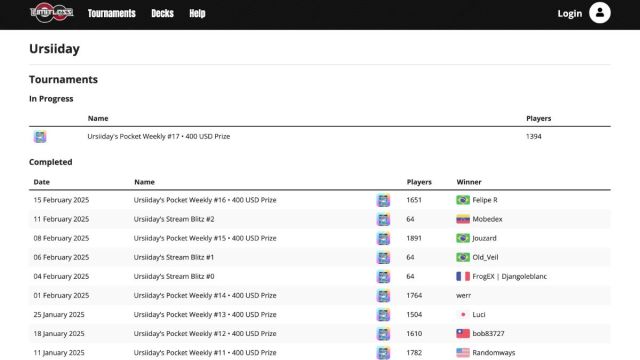Click Taiwan flag next to bob83727
The image size is (640, 360).
[463, 334]
